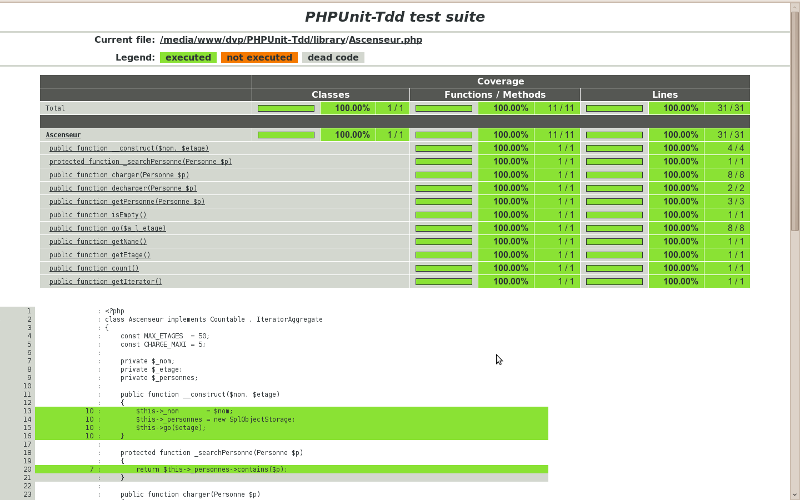Click highlighted line '$this->go($etage);'

coord(291,428)
